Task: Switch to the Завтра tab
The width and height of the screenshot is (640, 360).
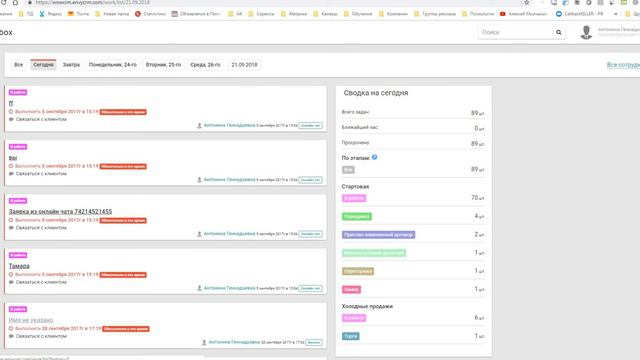Action: (x=71, y=65)
